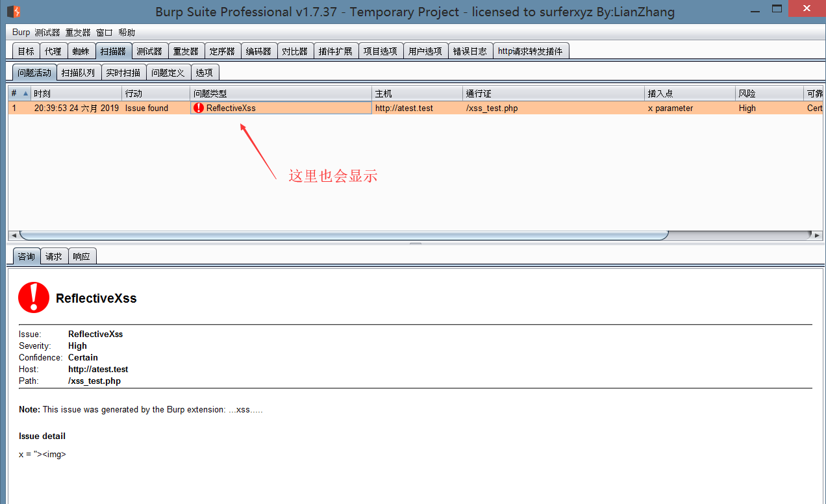Image resolution: width=826 pixels, height=504 pixels.
Task: Open the 扫描队列 sub-tab
Action: 79,73
